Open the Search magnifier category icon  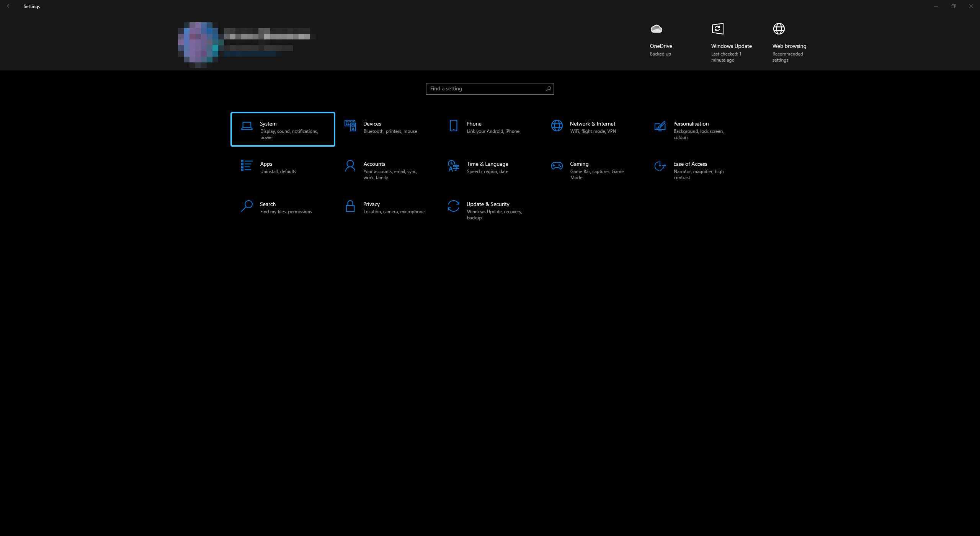coord(247,206)
